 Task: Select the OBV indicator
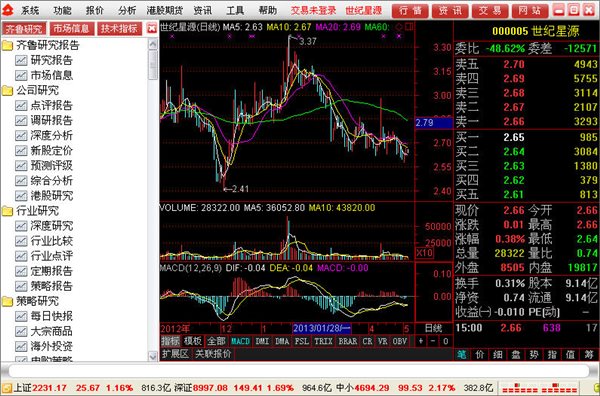(399, 341)
